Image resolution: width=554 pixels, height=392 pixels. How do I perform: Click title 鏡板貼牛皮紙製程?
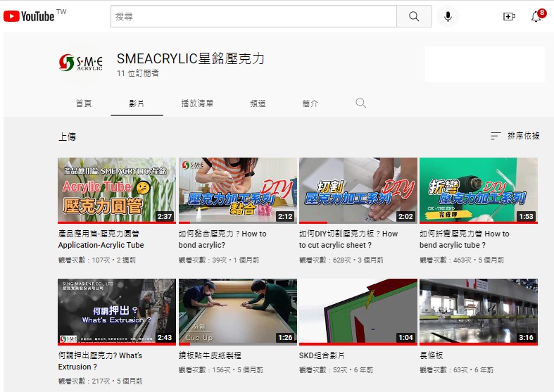(x=210, y=355)
